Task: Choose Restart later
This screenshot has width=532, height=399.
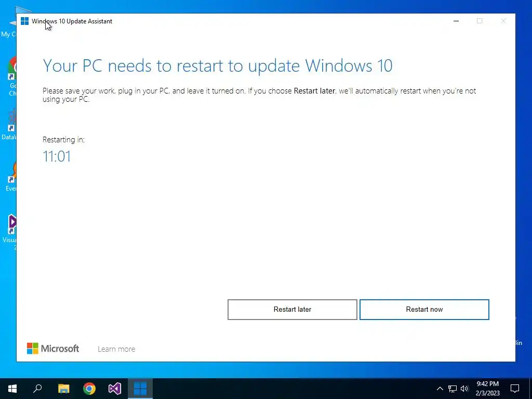Action: pyautogui.click(x=292, y=310)
